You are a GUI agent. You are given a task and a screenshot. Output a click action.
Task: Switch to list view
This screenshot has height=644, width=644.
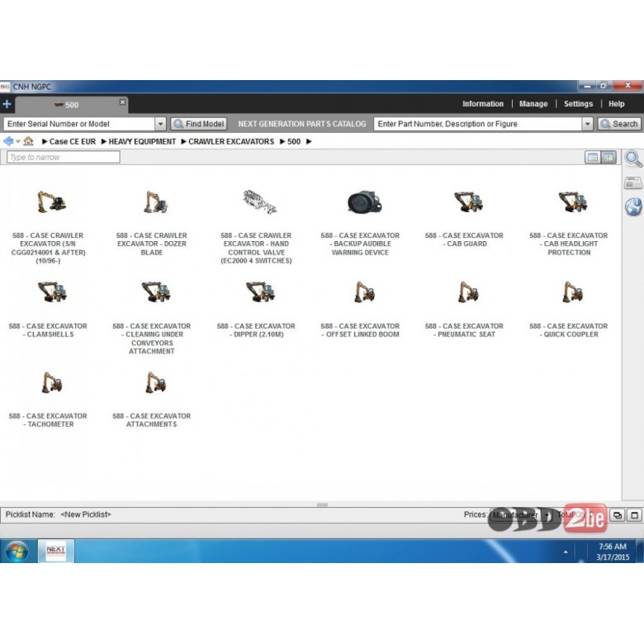coord(592,157)
